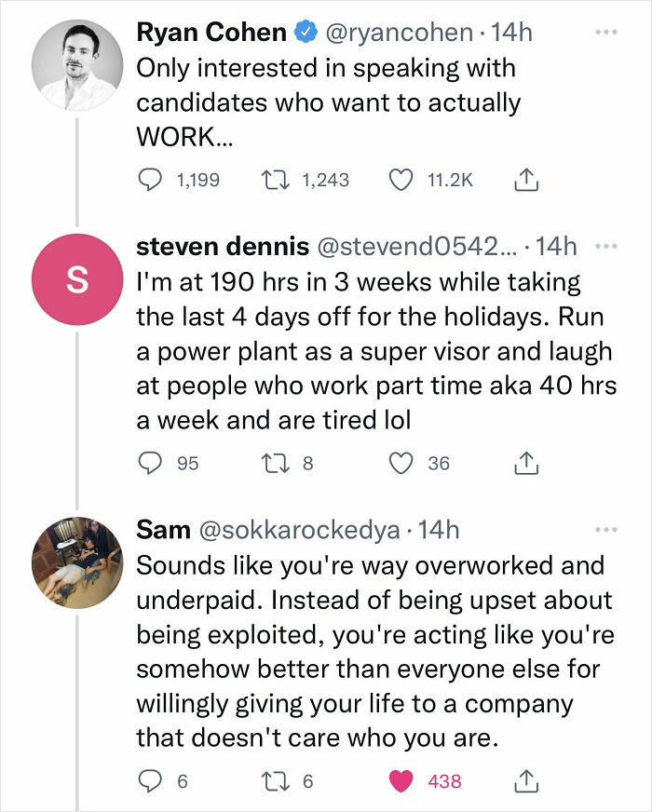Retweet steven dennis's tweet
Viewport: 652px width, 812px height.
coord(273,463)
